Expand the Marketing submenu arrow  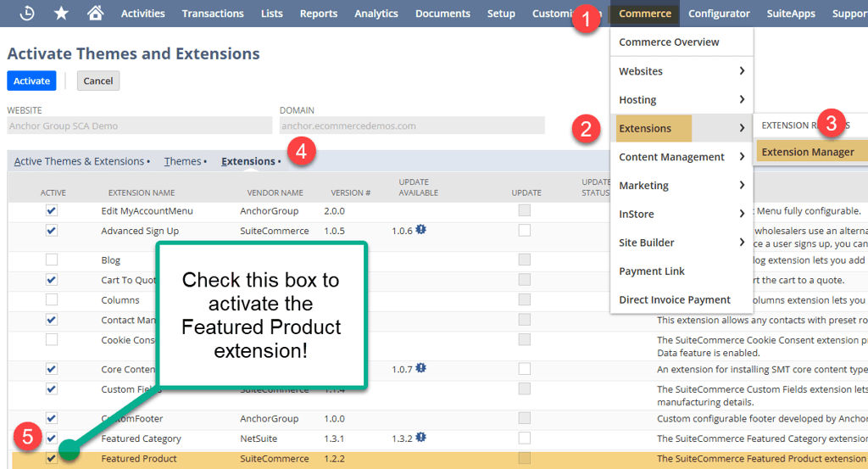coord(742,185)
